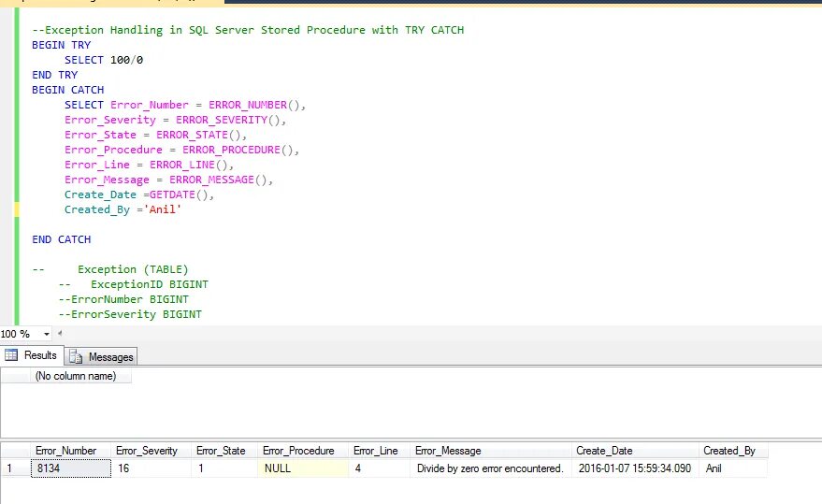Select the row 1 header in results

coord(15,468)
